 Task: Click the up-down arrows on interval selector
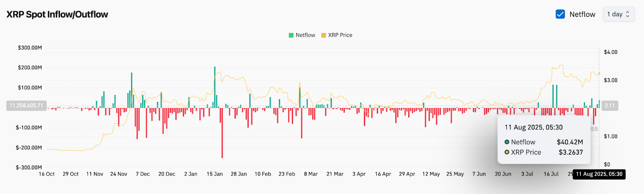[x=627, y=14]
